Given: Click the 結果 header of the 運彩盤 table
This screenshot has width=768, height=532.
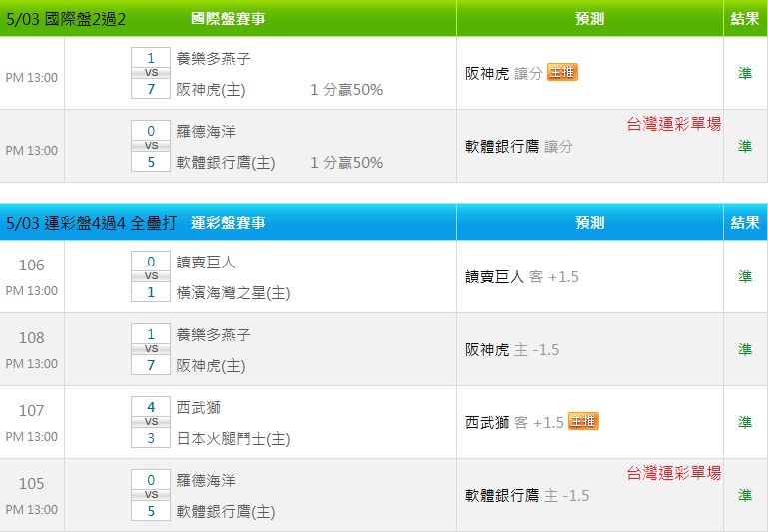Looking at the screenshot, I should point(745,223).
